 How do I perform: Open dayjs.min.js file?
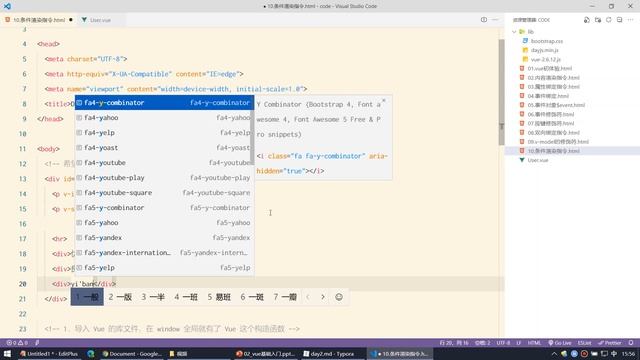(x=544, y=50)
